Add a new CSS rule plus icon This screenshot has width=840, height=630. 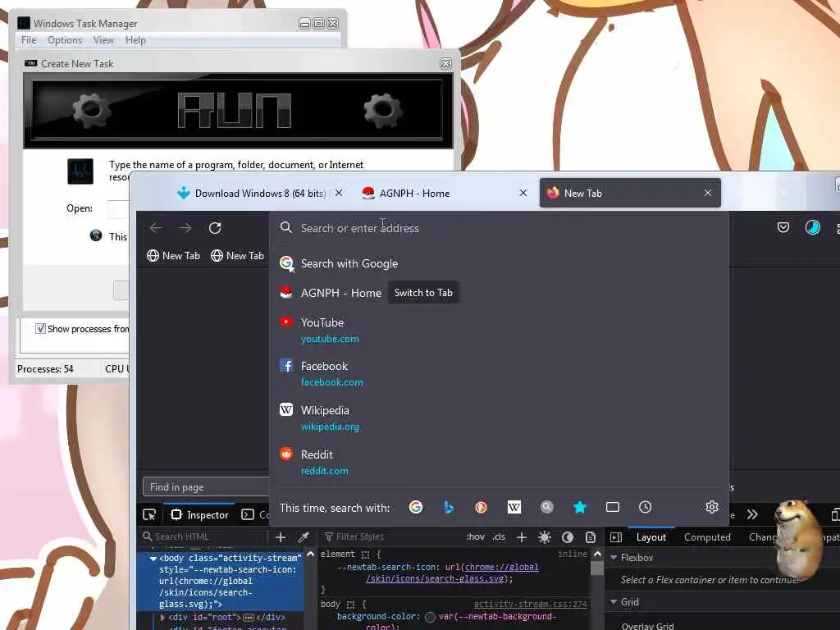pos(521,536)
